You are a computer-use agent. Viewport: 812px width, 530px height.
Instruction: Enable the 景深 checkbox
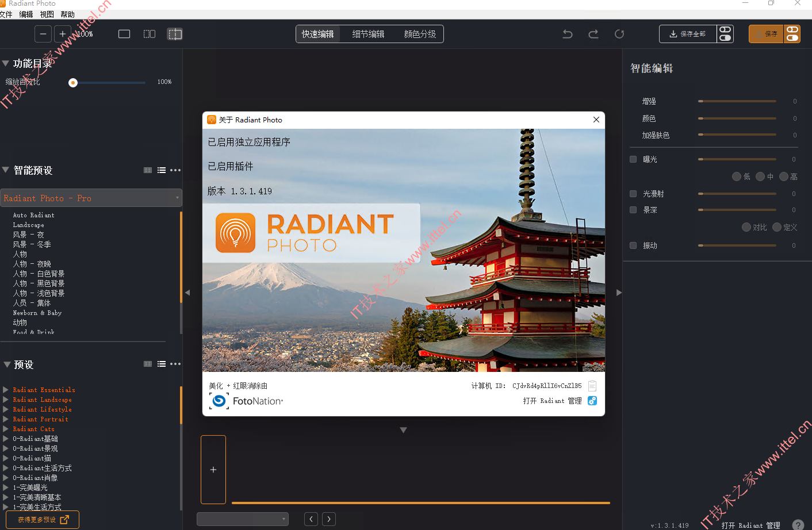pos(633,210)
